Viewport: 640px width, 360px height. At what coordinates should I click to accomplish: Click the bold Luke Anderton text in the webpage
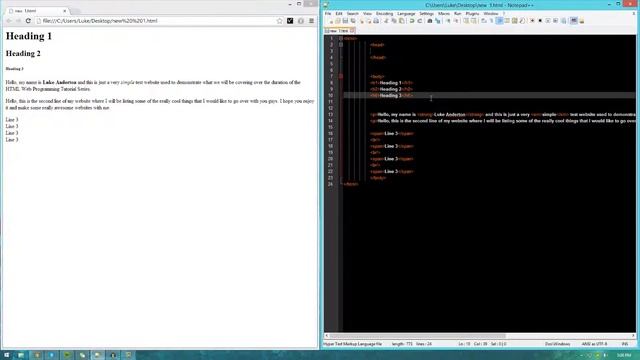coord(59,82)
